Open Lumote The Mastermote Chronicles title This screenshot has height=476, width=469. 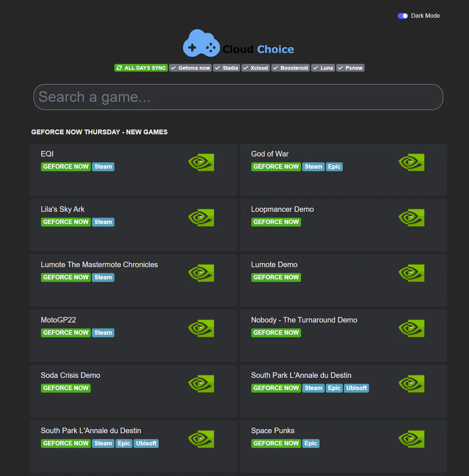pos(99,265)
